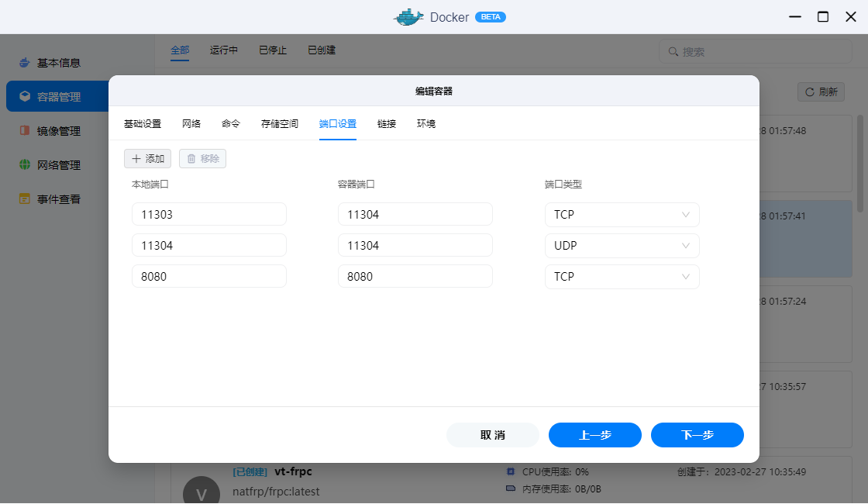Open the 网络管理 sidebar item
Screen dimensions: 868x504
point(59,164)
